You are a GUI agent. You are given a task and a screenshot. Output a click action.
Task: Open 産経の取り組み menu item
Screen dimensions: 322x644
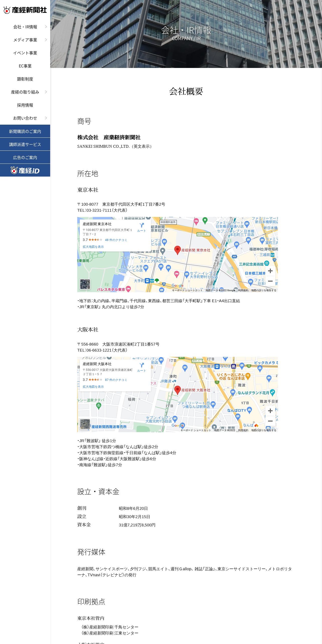[x=25, y=92]
